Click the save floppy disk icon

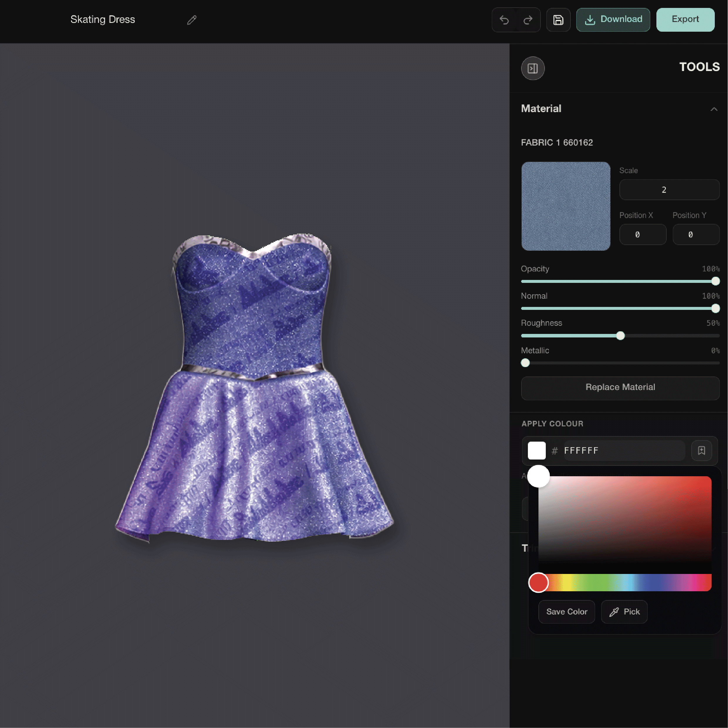[x=558, y=20]
